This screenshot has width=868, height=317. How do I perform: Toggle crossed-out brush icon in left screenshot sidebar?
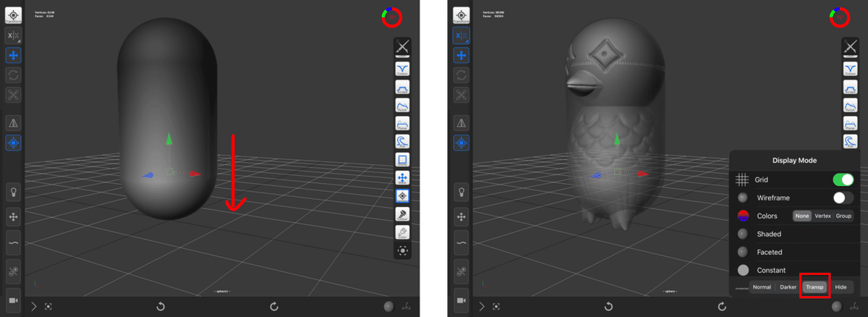coord(14,272)
